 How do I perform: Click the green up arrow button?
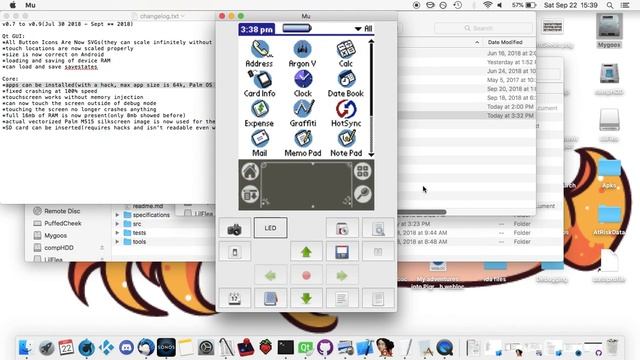click(306, 251)
